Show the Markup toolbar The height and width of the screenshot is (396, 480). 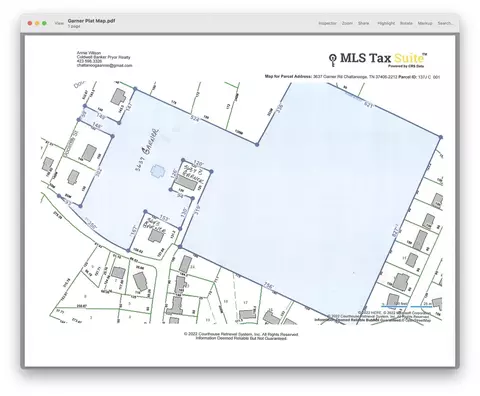pos(425,23)
